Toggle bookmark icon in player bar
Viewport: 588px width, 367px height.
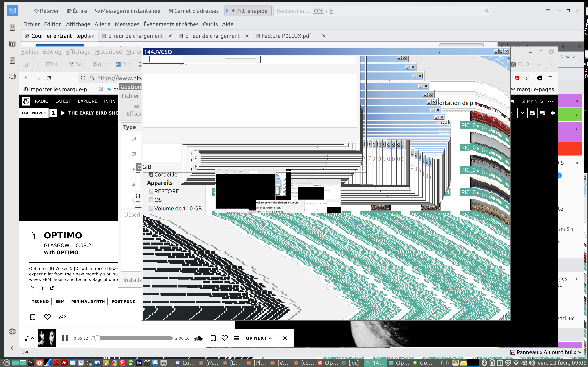pyautogui.click(x=213, y=338)
